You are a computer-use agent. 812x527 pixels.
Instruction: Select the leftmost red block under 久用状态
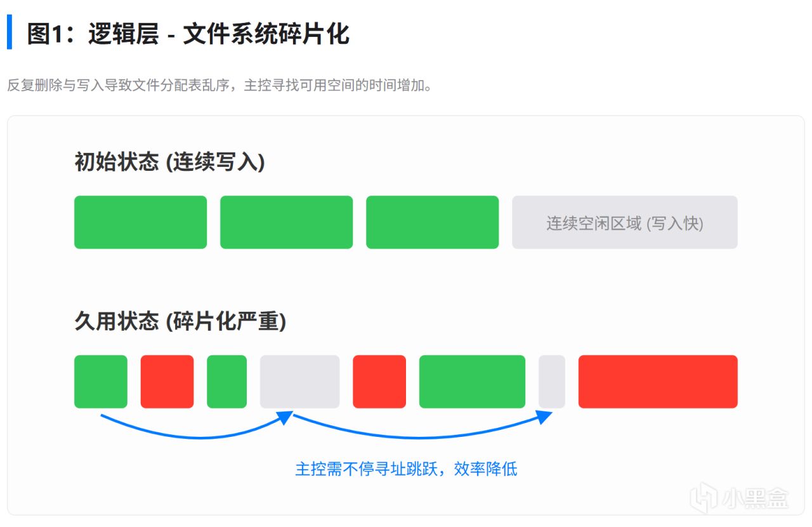[167, 382]
